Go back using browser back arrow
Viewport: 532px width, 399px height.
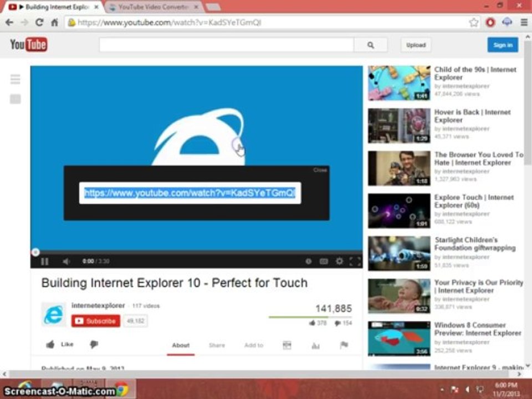pyautogui.click(x=9, y=23)
